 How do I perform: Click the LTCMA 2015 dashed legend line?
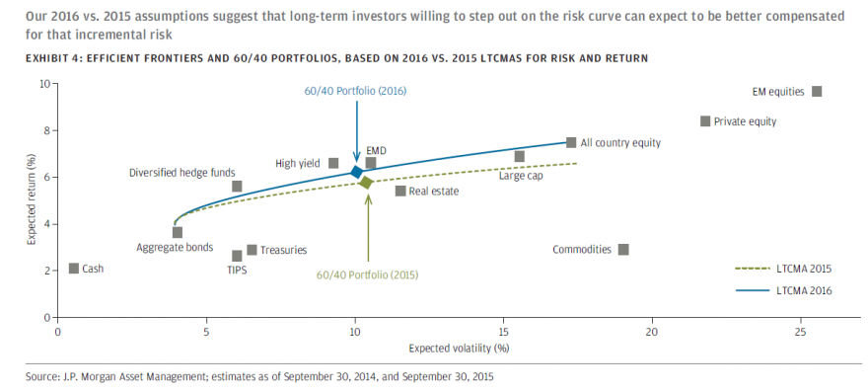(753, 269)
